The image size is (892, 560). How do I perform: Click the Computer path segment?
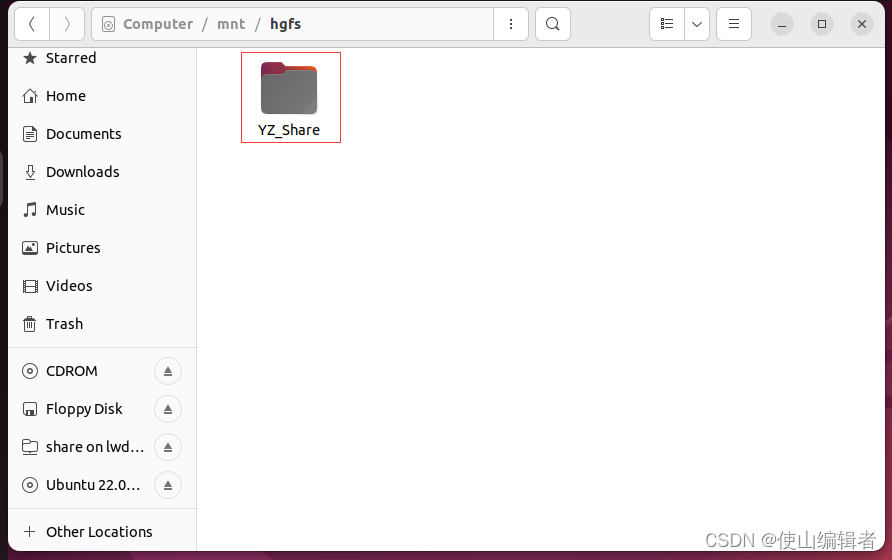(158, 24)
